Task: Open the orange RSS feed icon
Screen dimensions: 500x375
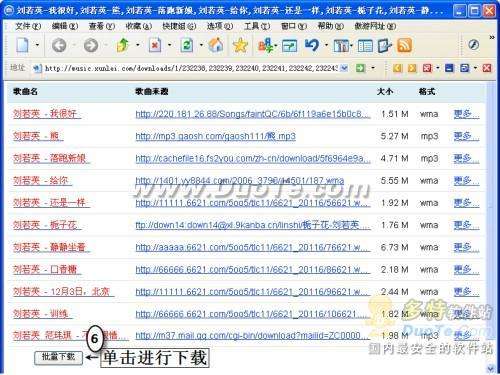Action: pos(404,45)
